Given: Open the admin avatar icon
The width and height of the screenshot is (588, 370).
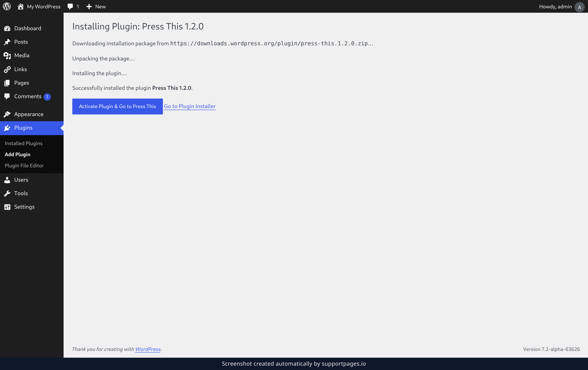Looking at the screenshot, I should (x=579, y=7).
